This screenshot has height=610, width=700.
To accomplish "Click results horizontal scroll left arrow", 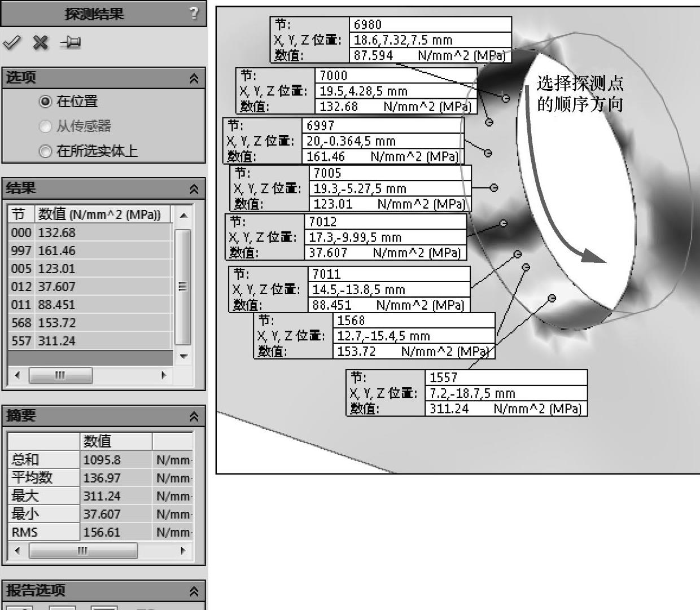I will click(17, 375).
